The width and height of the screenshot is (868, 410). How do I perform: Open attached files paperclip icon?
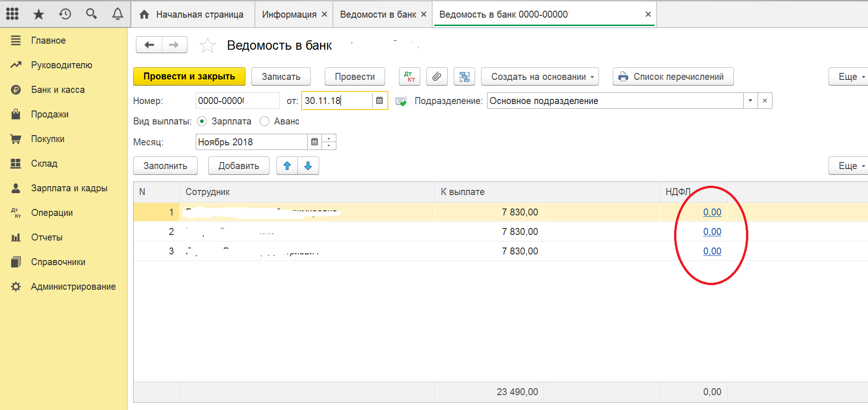(x=437, y=77)
